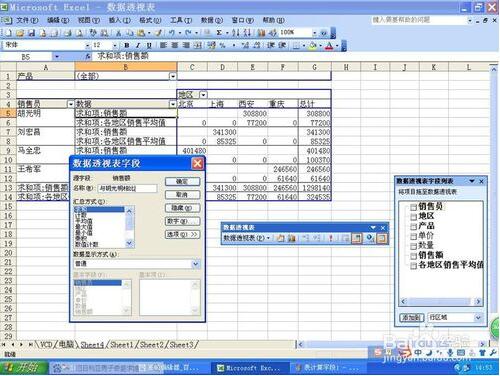Click the 名称 name input field

point(127,188)
